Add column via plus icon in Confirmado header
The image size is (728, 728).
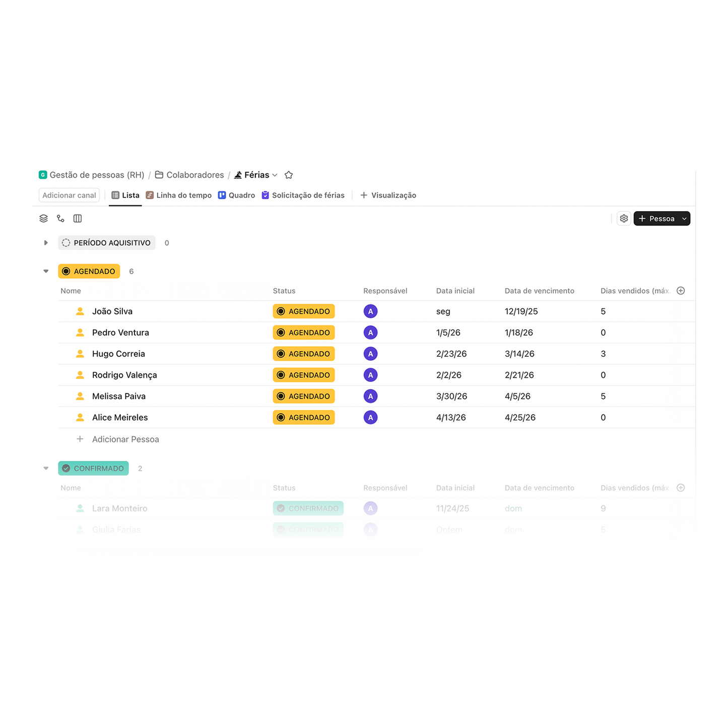681,488
